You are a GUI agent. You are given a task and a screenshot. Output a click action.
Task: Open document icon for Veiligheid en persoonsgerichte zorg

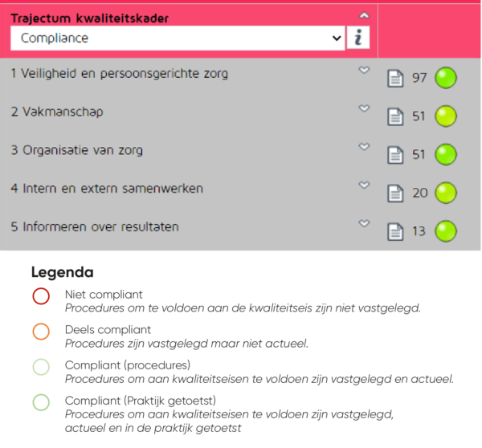click(395, 79)
